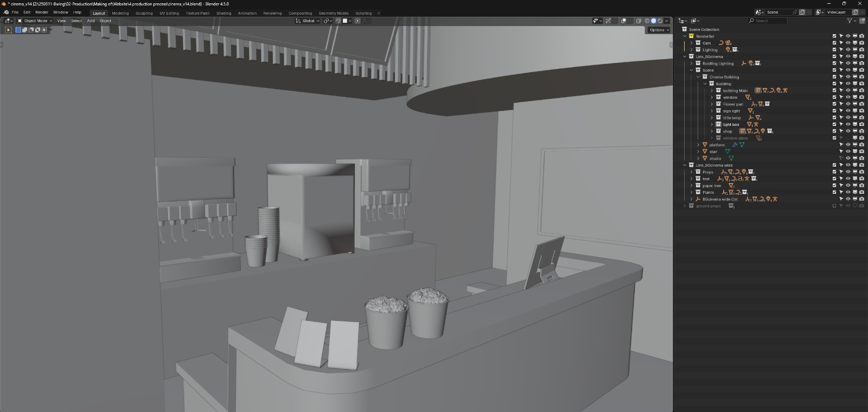868x412 pixels.
Task: Open the Global transform orientation dropdown
Action: coord(308,21)
